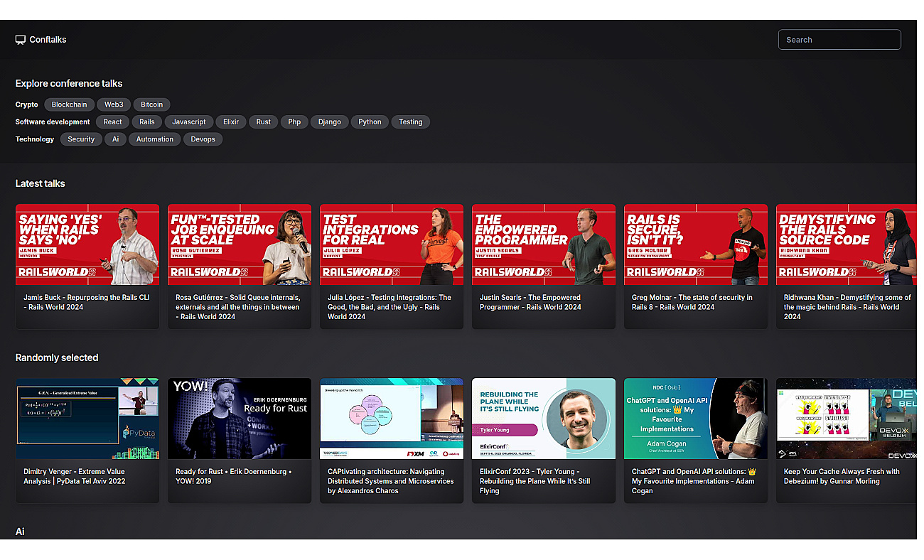Click the Julia López Testing Integrations title
Image resolution: width=924 pixels, height=560 pixels.
(390, 307)
